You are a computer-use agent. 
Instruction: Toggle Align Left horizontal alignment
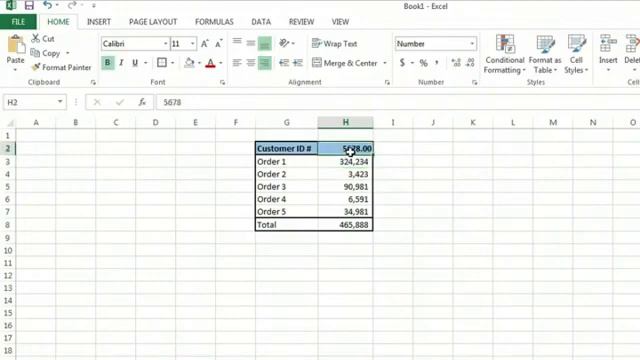[237, 63]
